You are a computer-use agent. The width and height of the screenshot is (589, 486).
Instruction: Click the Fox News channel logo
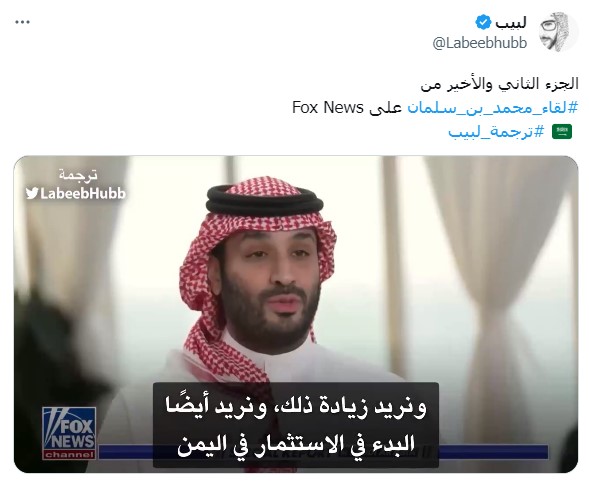click(x=69, y=433)
